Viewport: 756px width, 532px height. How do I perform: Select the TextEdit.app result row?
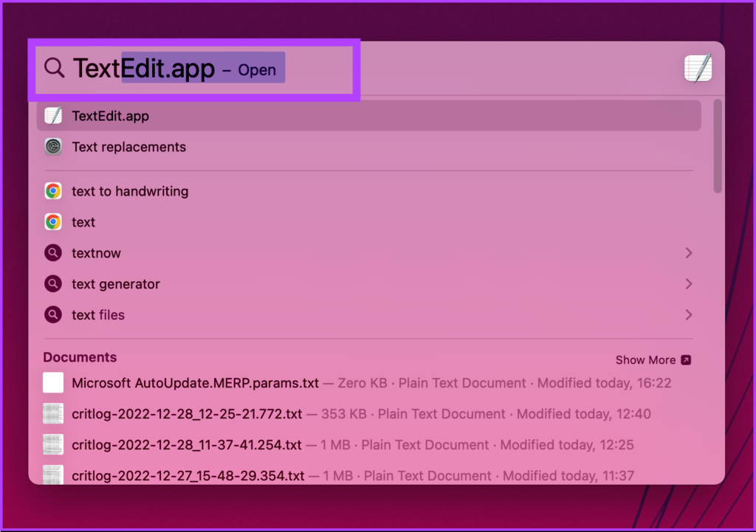(369, 116)
